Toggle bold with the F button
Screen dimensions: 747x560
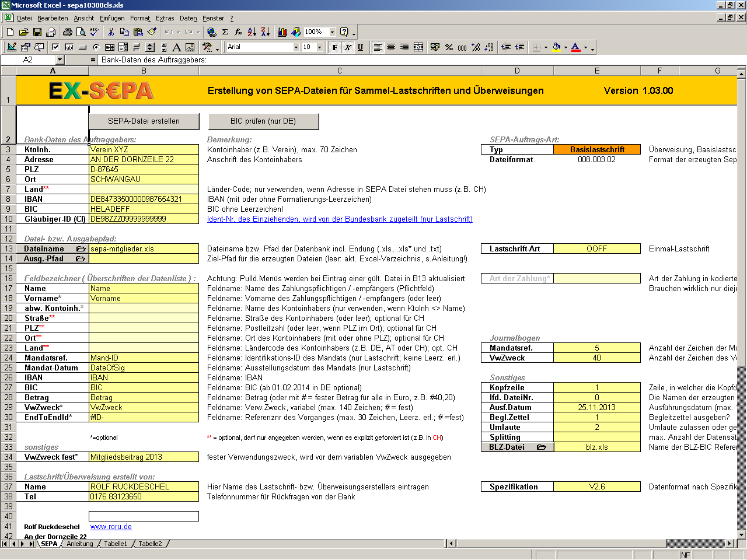tap(334, 47)
